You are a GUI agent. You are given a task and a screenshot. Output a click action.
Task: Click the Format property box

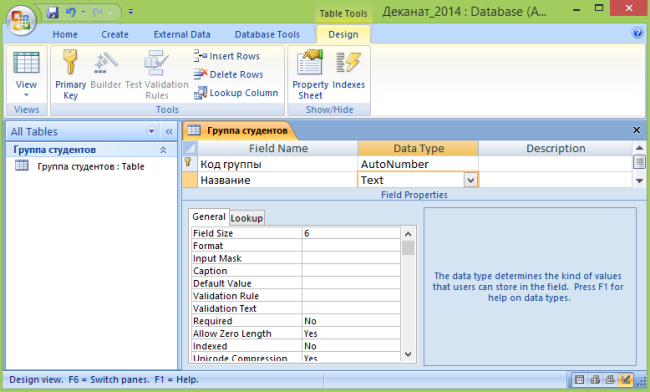[x=351, y=246]
